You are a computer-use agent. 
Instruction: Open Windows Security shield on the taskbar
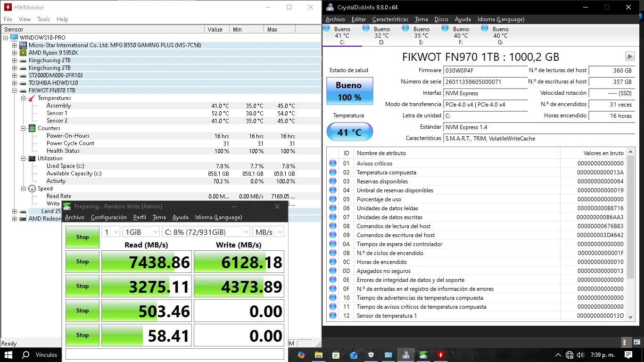(371, 355)
